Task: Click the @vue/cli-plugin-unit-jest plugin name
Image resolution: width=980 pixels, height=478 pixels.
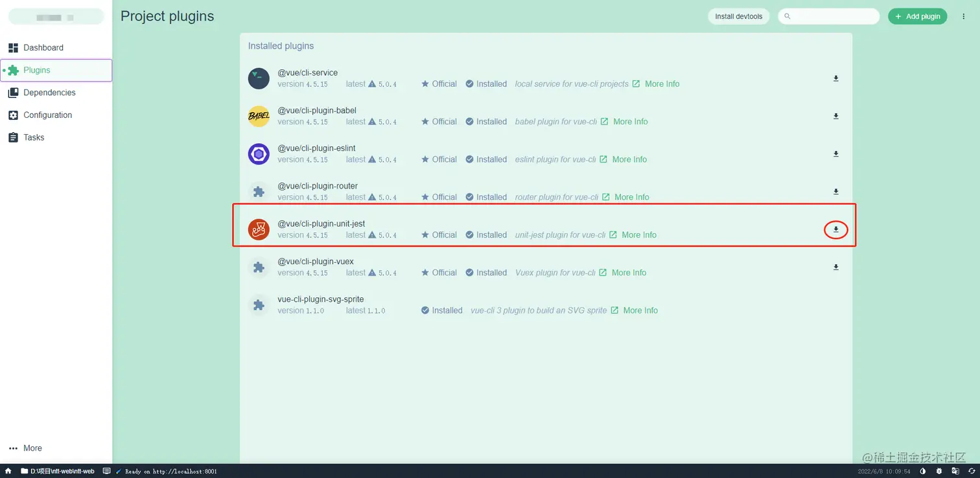Action: coord(321,224)
